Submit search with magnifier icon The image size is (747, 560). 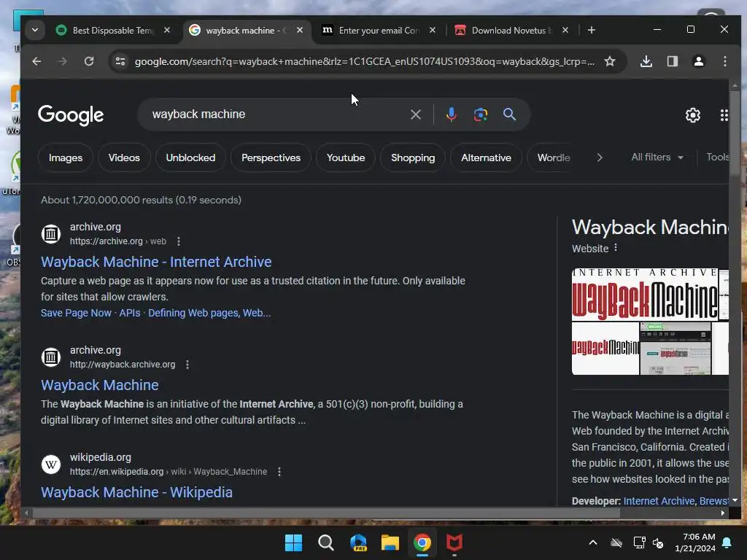tap(509, 114)
